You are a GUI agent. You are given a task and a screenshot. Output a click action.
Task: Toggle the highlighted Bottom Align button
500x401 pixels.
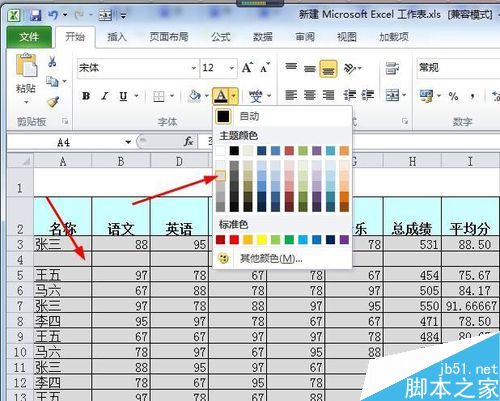(x=328, y=68)
